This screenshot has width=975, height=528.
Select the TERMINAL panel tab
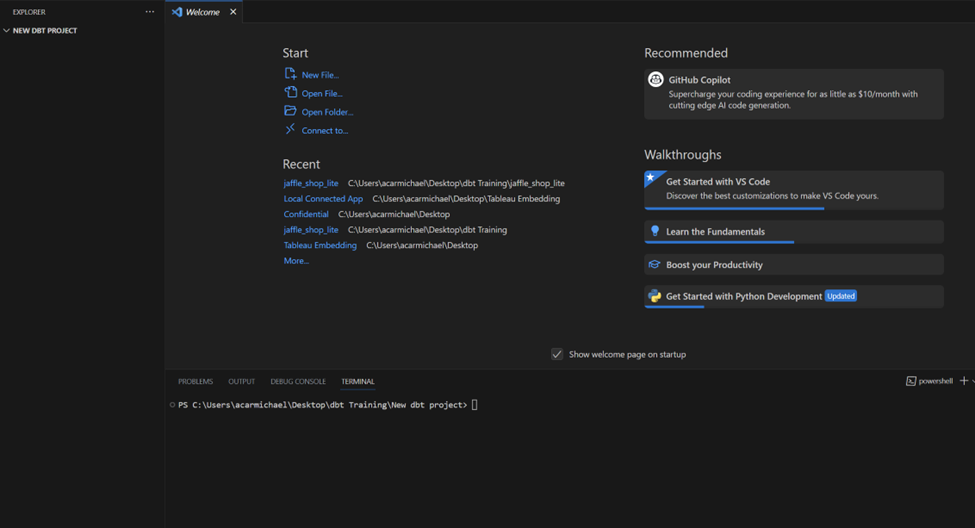click(x=358, y=381)
